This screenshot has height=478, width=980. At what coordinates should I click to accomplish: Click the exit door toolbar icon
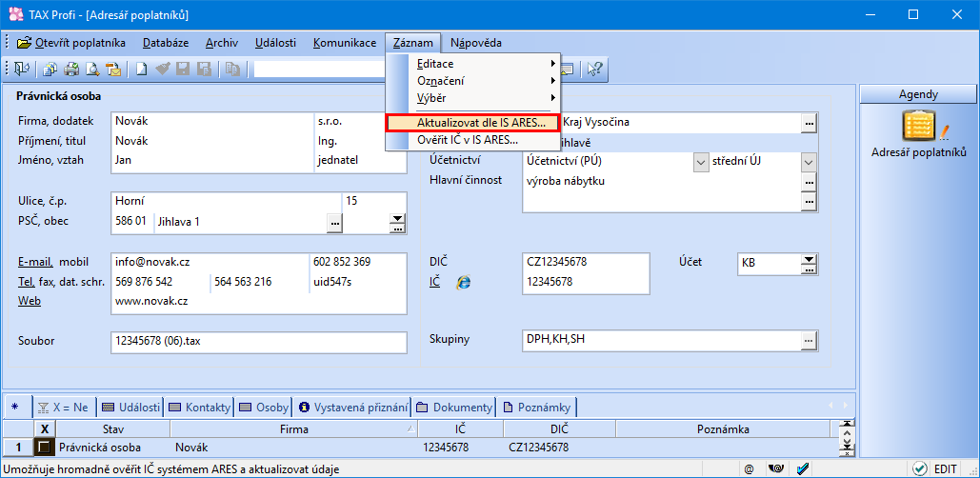click(x=21, y=69)
